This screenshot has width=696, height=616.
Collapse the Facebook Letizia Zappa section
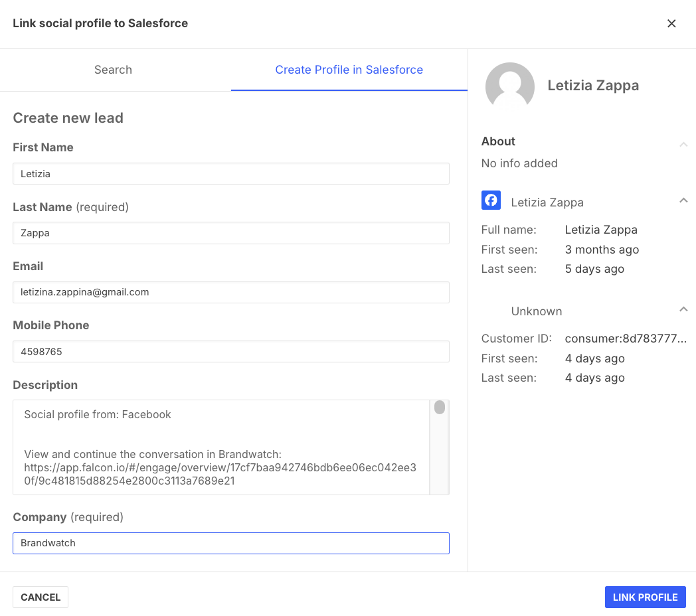click(683, 200)
